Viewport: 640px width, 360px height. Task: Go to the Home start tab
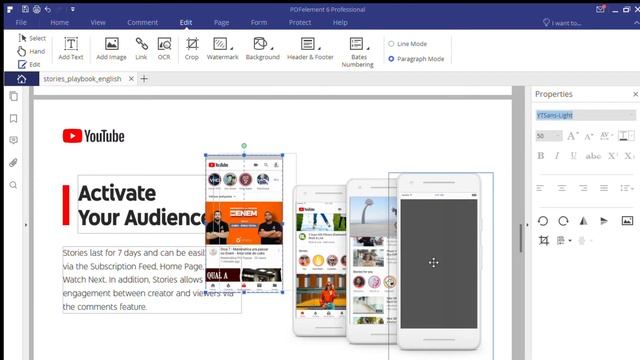[22, 79]
